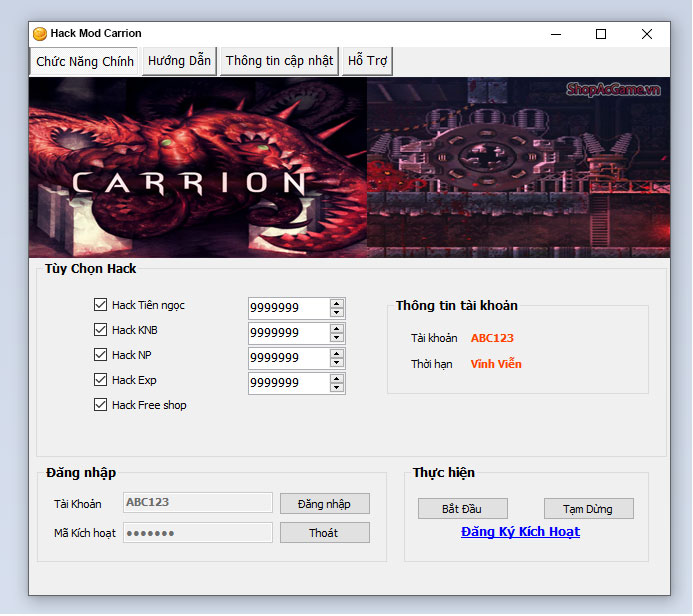693x616 pixels.
Task: Decrease the Hack Tiên ngọc value with down arrow
Action: pos(337,312)
